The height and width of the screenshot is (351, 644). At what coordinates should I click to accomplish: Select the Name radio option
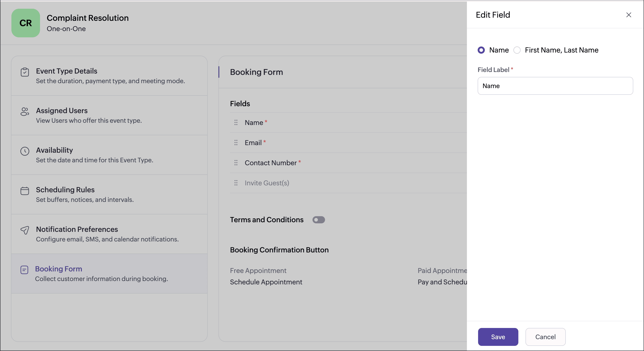click(x=481, y=50)
